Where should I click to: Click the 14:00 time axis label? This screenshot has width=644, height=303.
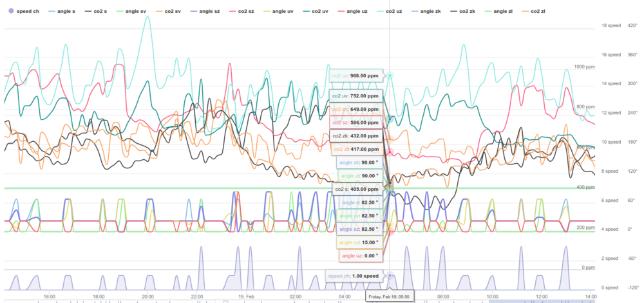(x=591, y=296)
